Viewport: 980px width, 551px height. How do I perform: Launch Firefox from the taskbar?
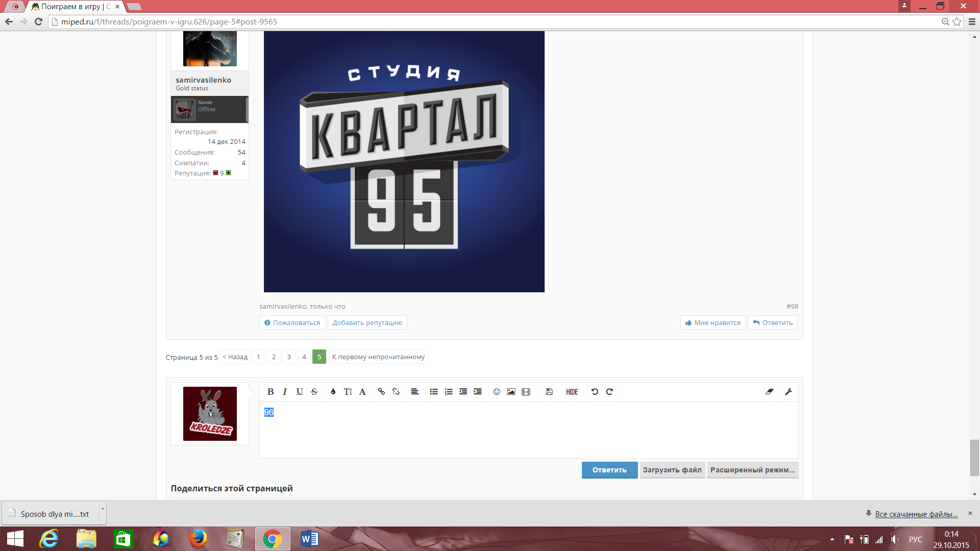(198, 539)
